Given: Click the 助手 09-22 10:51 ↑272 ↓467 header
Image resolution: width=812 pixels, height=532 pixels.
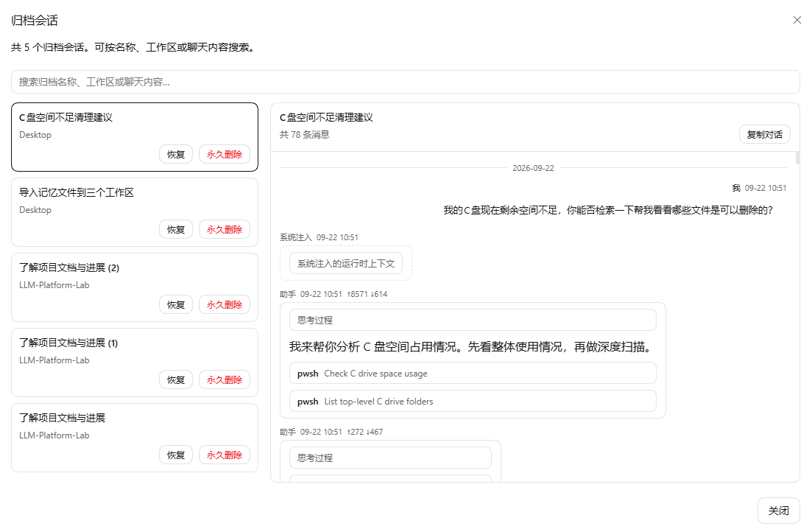Looking at the screenshot, I should tap(331, 432).
